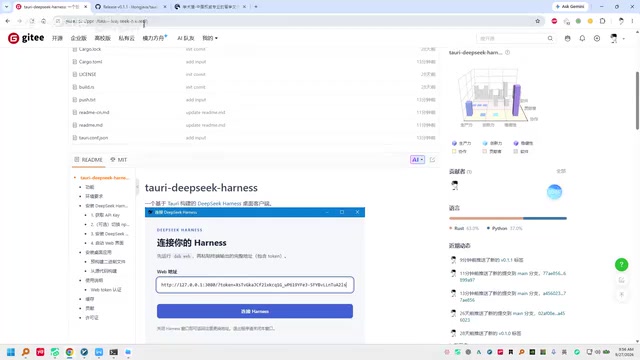Image resolution: width=640 pixels, height=360 pixels.
Task: Jump to 'Web token 认证' outline item
Action: [x=106, y=290]
